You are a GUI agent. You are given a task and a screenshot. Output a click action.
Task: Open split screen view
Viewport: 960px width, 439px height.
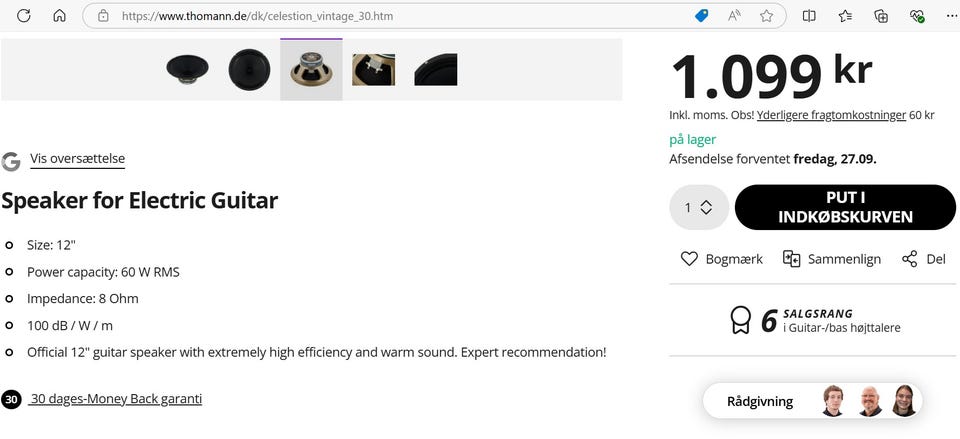point(809,16)
